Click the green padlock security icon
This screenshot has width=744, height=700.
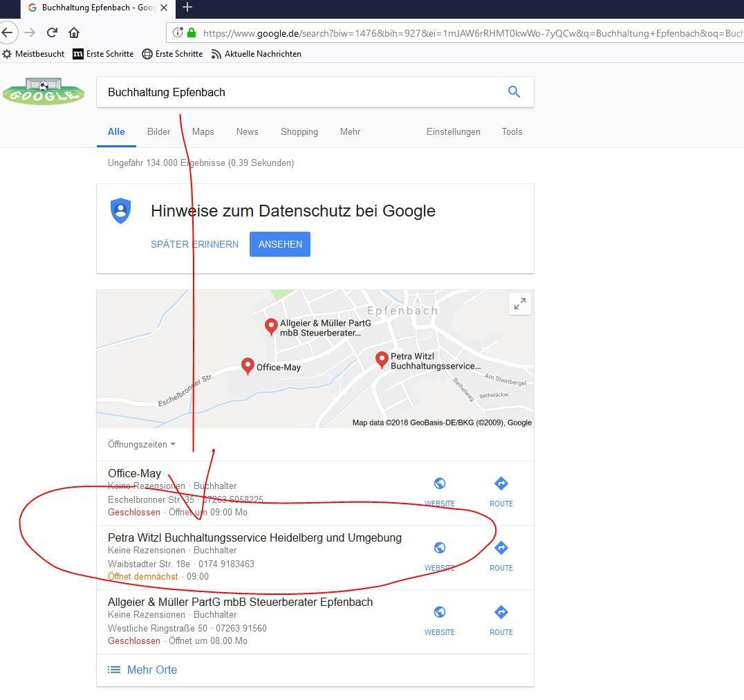[192, 33]
